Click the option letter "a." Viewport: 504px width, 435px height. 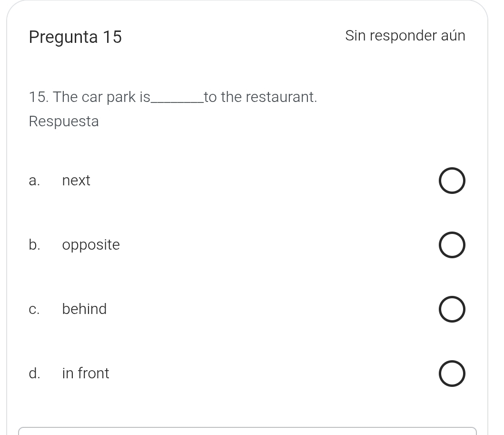pos(33,181)
